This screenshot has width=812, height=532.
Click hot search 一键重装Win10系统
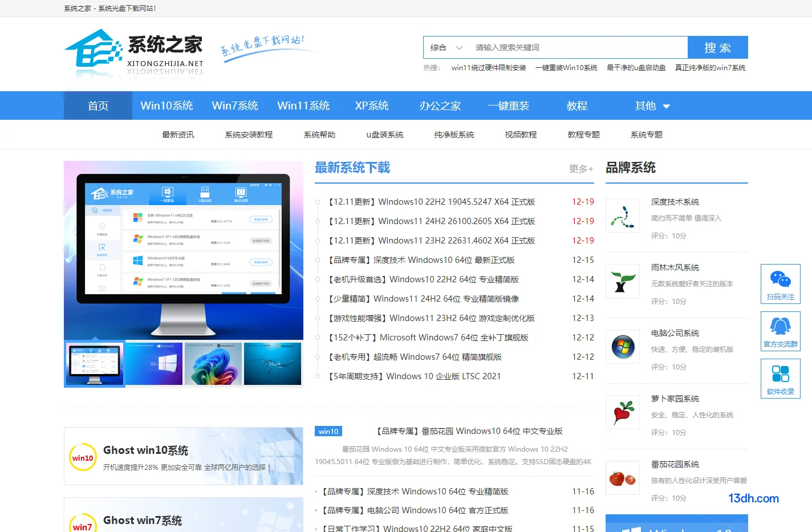click(566, 67)
